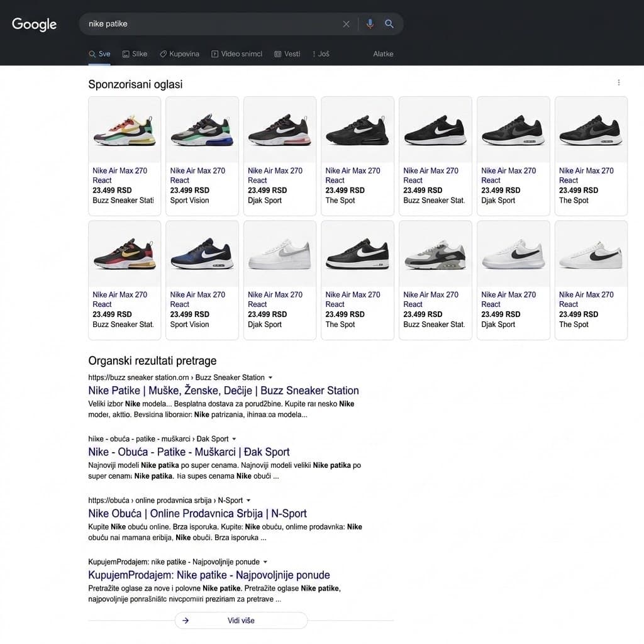Click Sport Vision seller name in second row
644x644 pixels.
coord(189,325)
